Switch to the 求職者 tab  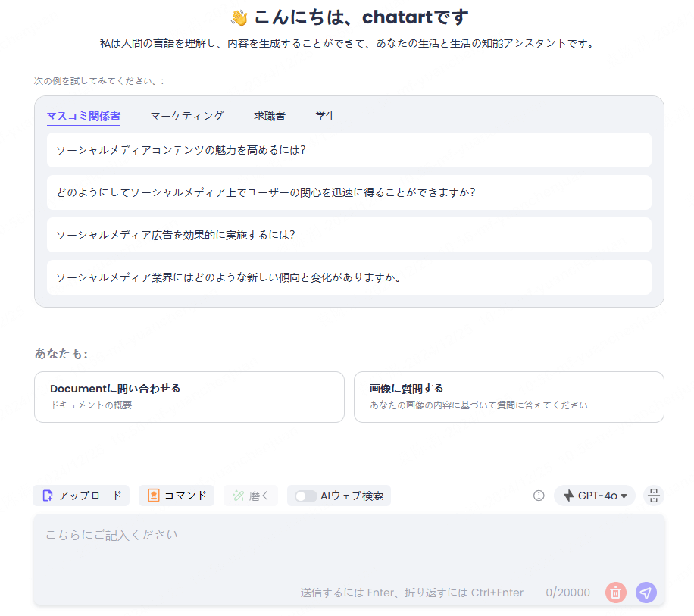270,117
